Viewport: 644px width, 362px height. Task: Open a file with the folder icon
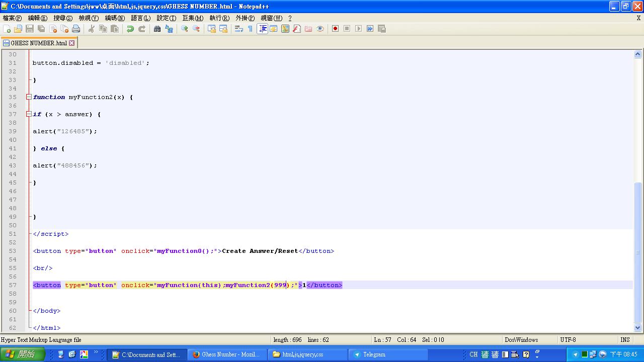tap(18, 29)
